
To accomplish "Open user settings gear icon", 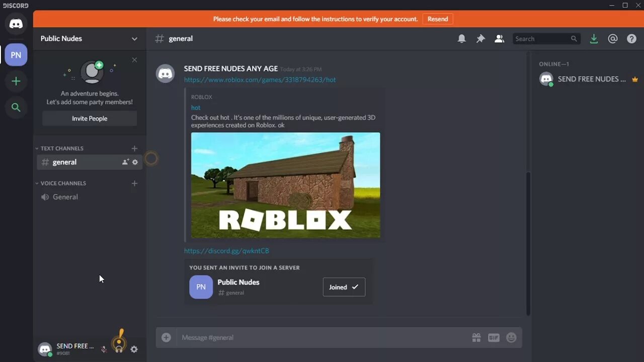I will point(134,349).
